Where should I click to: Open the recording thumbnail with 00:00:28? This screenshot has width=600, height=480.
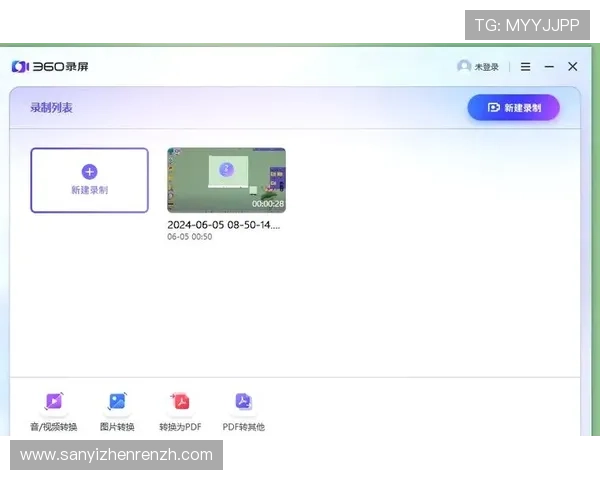(227, 180)
